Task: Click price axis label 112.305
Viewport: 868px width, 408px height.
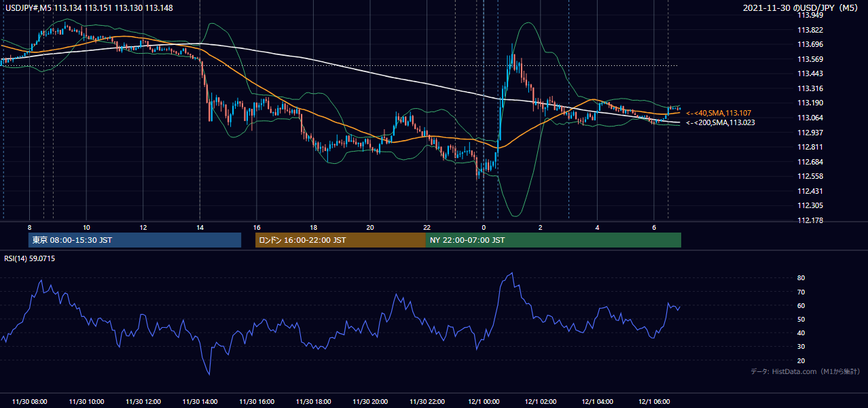Action: coord(811,205)
